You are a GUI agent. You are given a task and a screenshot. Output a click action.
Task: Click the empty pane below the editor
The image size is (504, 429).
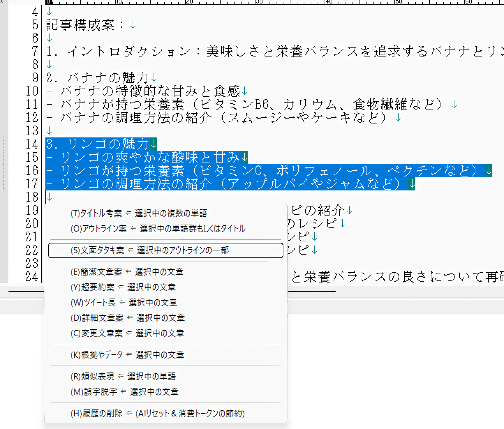point(384,366)
